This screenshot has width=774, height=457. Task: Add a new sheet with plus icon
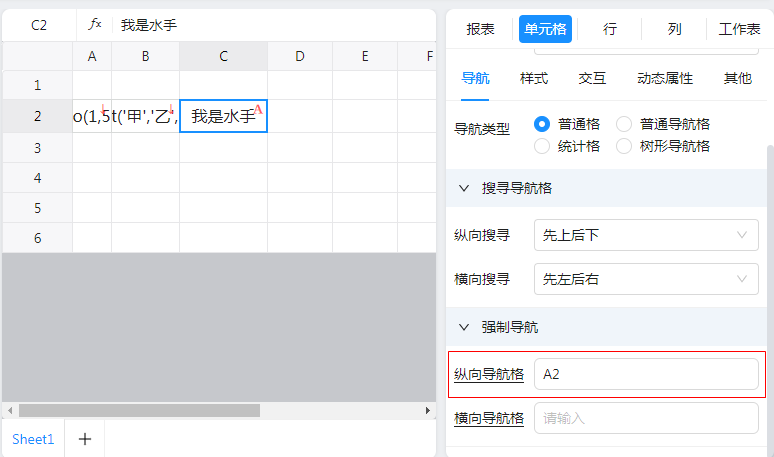(x=85, y=439)
